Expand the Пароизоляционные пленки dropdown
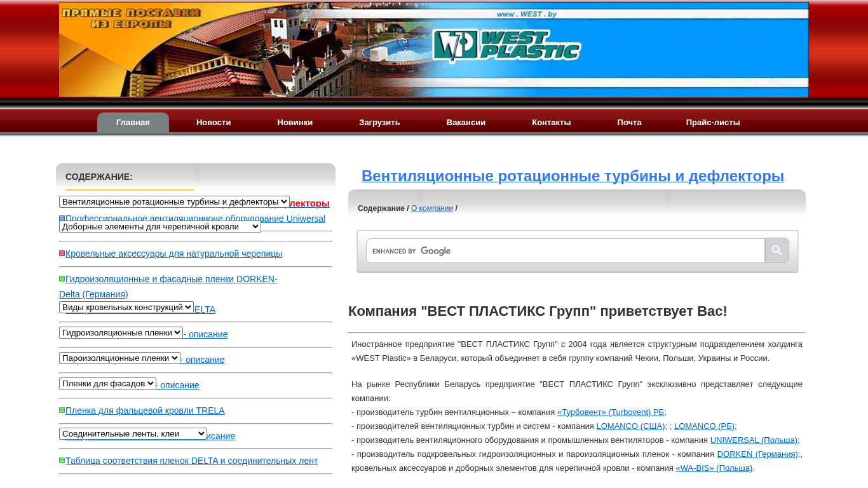This screenshot has height=488, width=868. click(x=119, y=358)
